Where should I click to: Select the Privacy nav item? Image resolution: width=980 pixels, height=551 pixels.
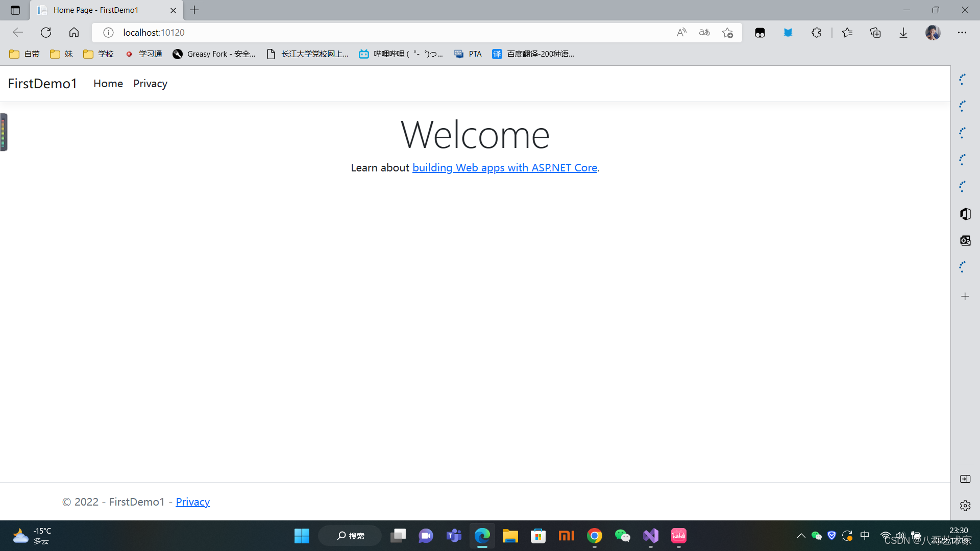150,84
